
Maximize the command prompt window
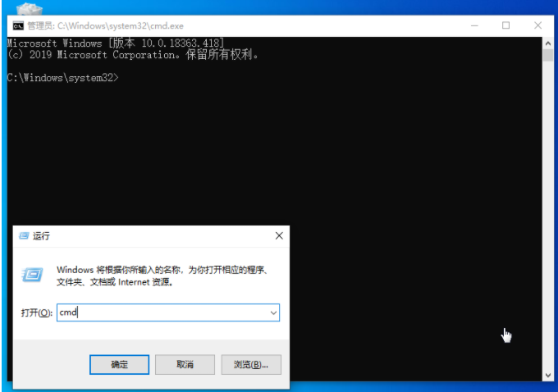(x=505, y=25)
